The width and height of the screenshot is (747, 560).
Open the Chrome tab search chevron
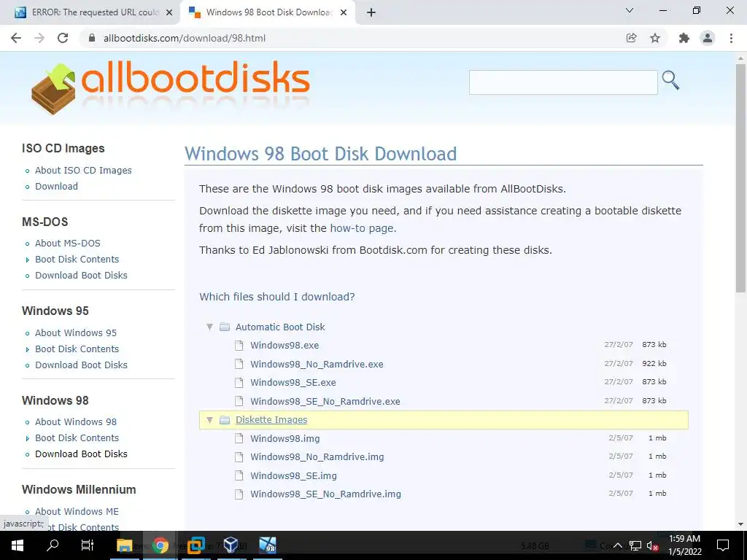pyautogui.click(x=630, y=10)
